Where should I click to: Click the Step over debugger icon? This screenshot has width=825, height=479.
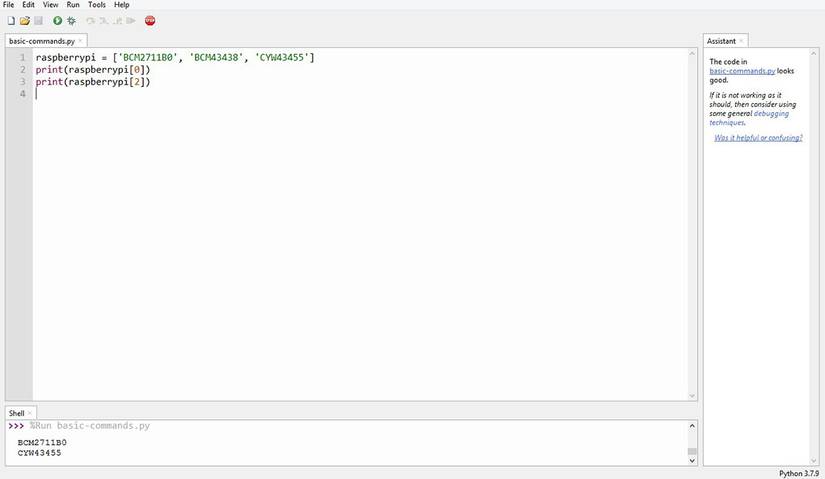90,21
